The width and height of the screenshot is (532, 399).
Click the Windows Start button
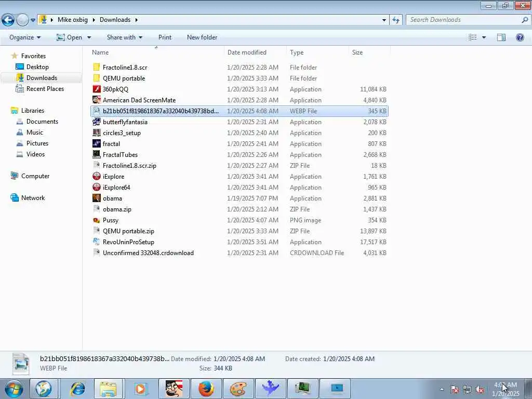(x=14, y=389)
